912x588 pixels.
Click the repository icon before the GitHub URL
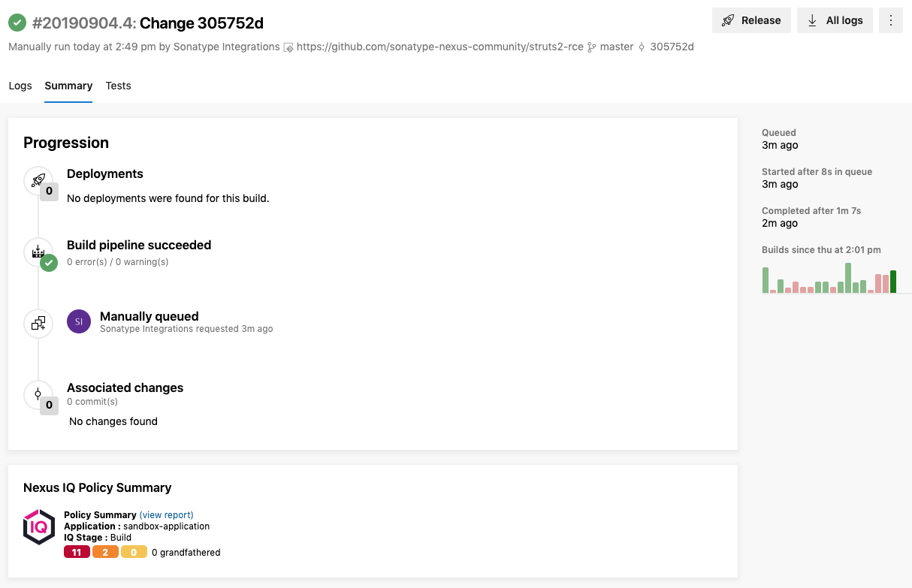(289, 47)
